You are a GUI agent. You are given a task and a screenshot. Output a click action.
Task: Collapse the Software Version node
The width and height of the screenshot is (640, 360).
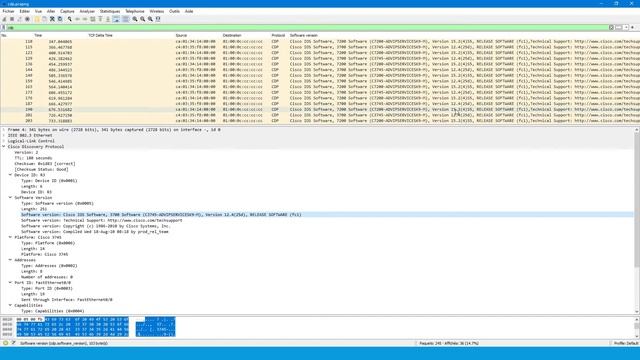click(x=10, y=198)
